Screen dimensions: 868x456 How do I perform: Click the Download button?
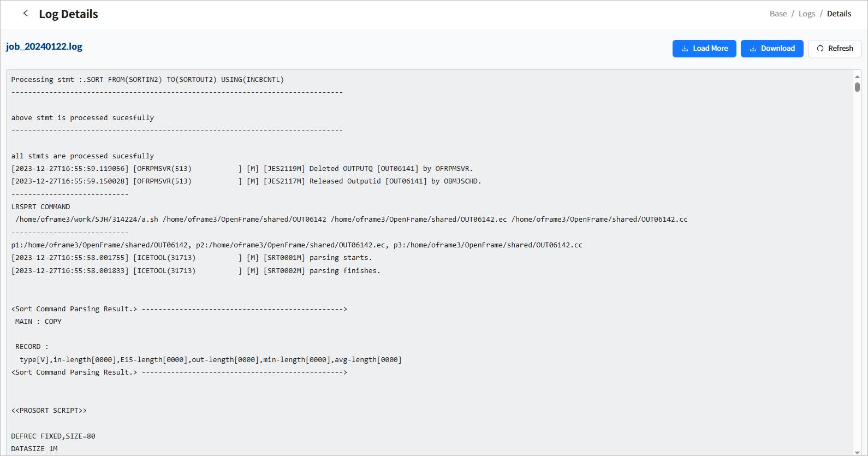771,49
